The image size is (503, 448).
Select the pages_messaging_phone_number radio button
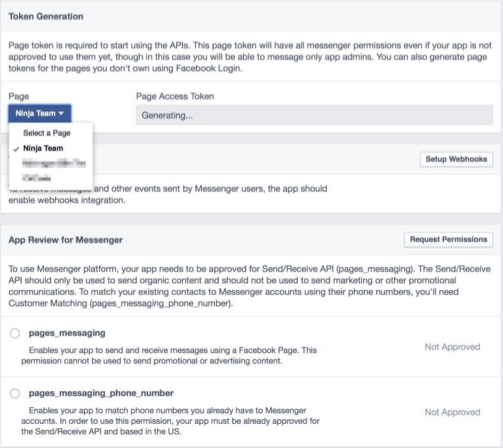point(15,393)
